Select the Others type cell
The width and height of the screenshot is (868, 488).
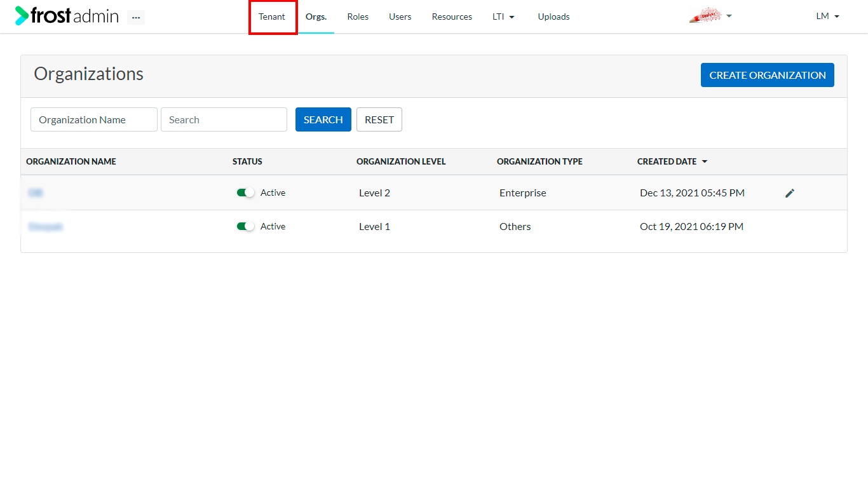[515, 226]
